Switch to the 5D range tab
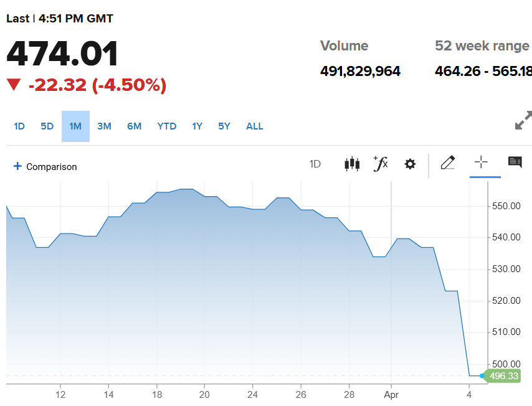This screenshot has height=406, width=532. pyautogui.click(x=47, y=126)
